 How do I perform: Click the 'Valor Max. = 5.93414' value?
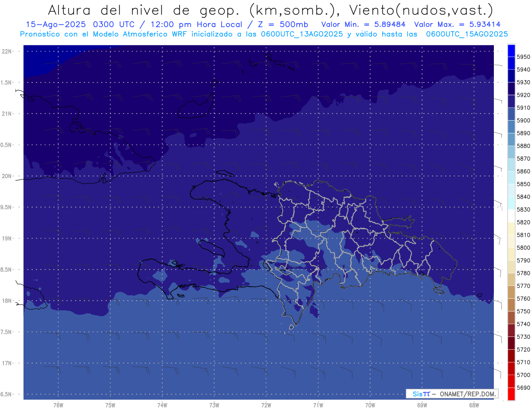coord(458,25)
